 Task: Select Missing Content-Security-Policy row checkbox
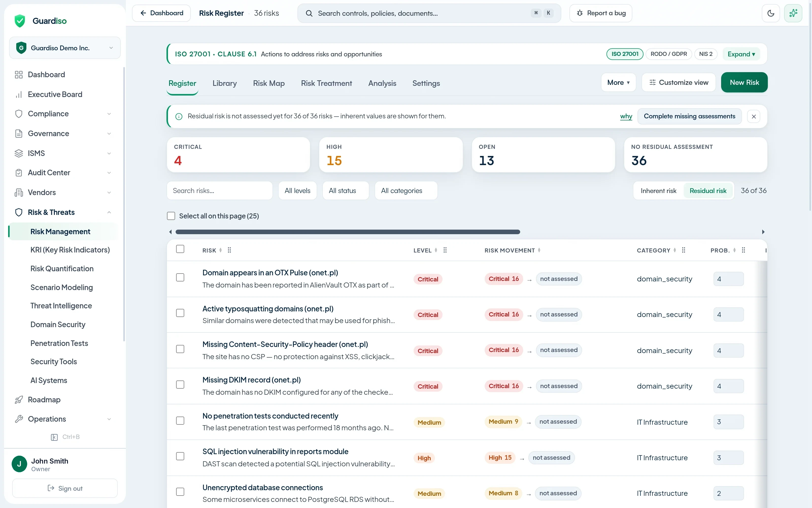[180, 349]
